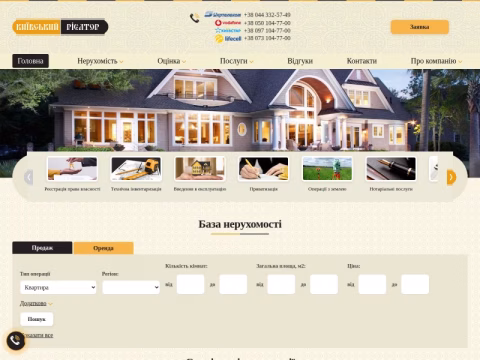Open the technical inventory tape-measure thumbnail
480x360 pixels.
[x=136, y=169]
